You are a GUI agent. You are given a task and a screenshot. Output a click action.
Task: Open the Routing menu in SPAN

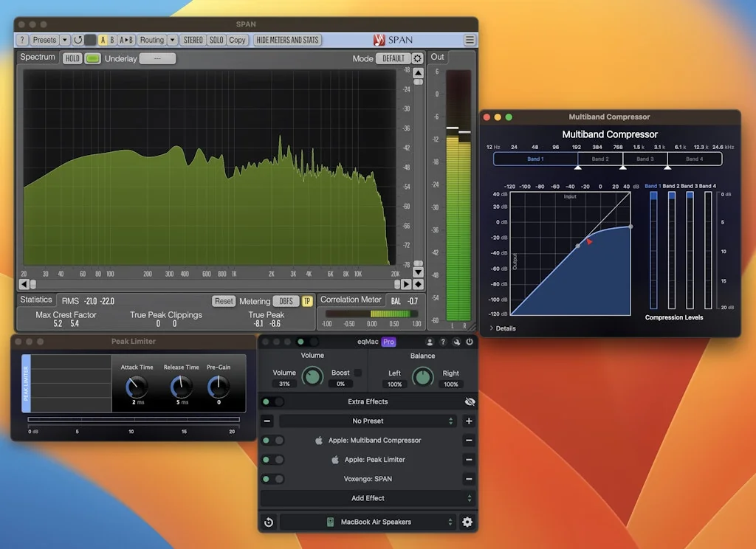coord(152,40)
